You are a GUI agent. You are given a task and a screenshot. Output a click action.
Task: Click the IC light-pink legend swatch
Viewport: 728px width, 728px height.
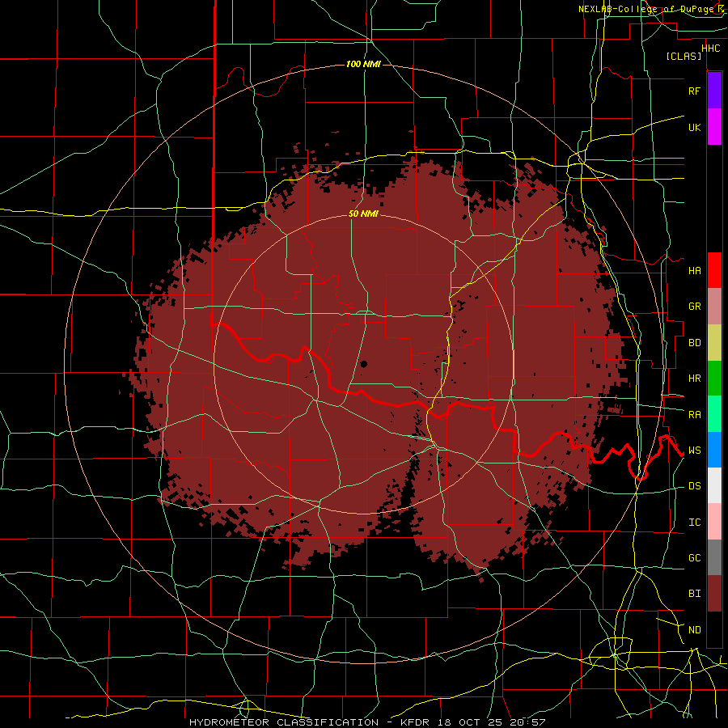click(x=714, y=522)
